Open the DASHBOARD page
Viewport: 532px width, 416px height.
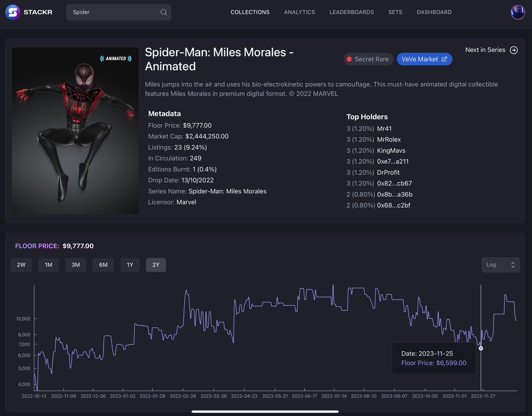(x=434, y=12)
